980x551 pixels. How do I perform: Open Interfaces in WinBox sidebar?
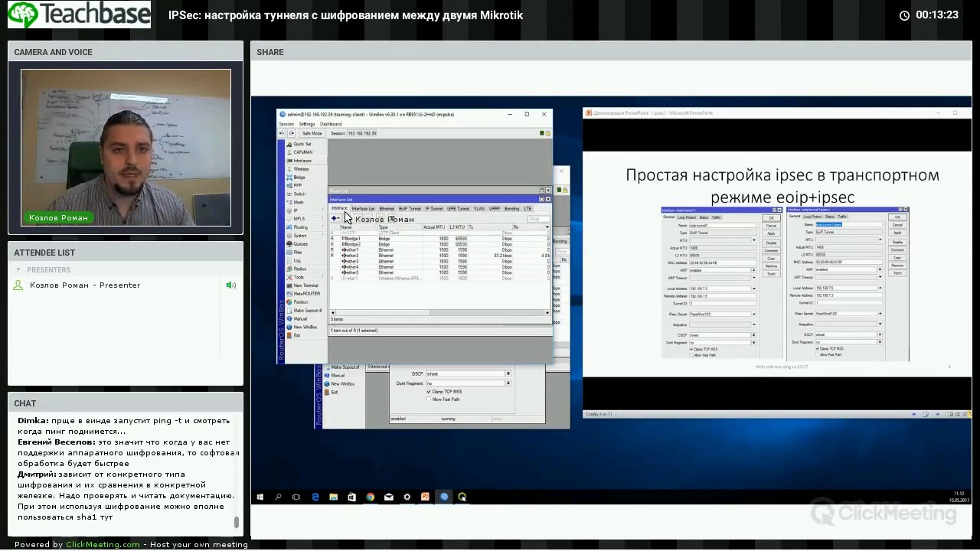[x=302, y=161]
